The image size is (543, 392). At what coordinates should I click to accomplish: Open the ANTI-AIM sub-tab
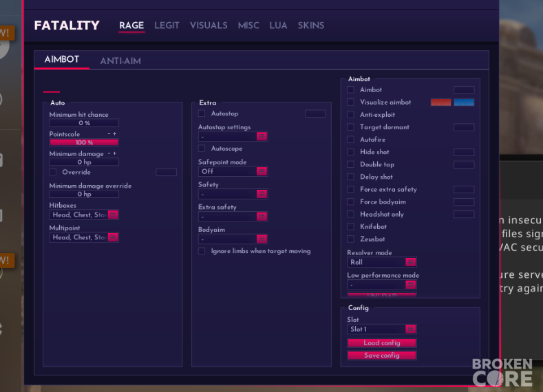tap(120, 61)
